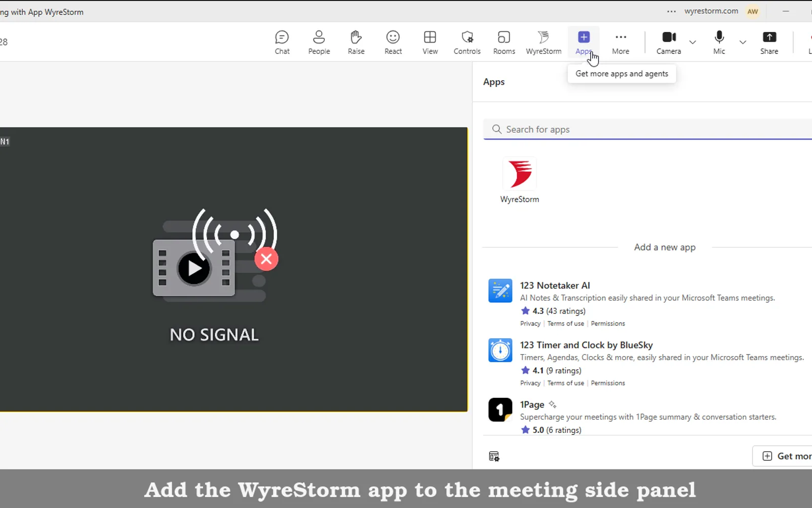Click the 123 Notetaker AI icon

coord(500,291)
